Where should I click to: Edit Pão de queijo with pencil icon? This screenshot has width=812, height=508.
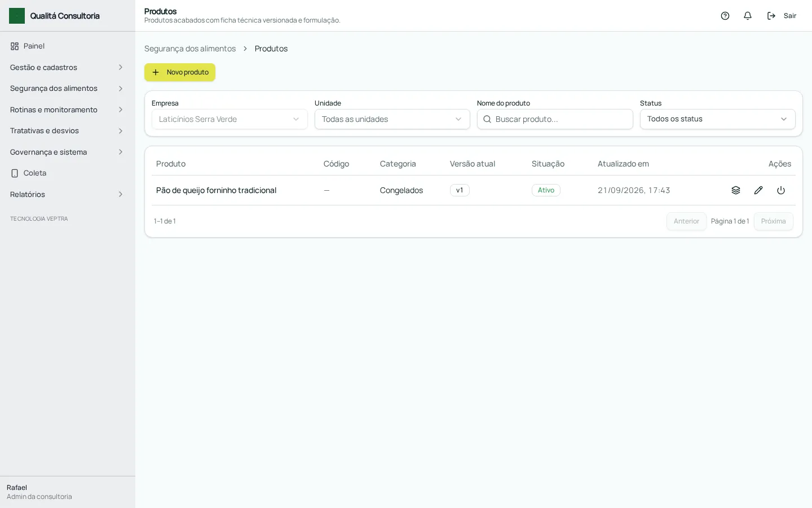[758, 190]
